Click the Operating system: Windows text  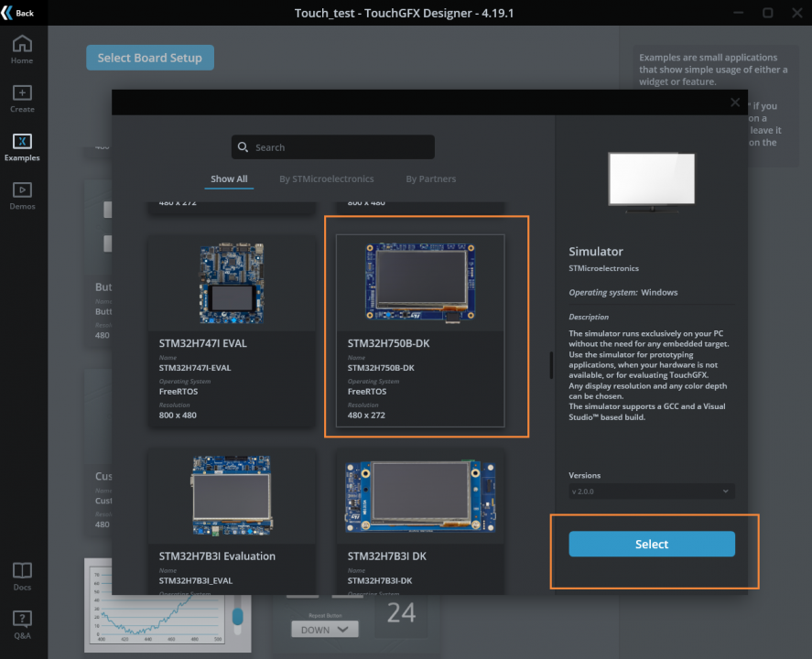[x=623, y=293]
